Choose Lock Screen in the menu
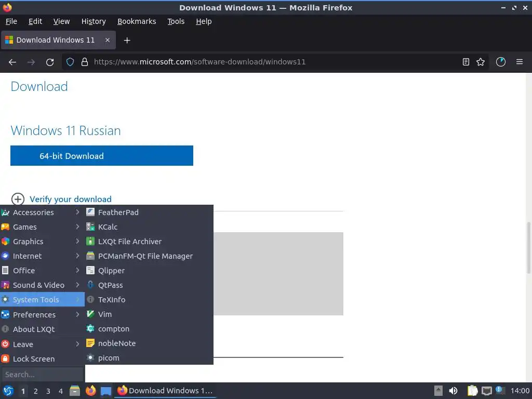 43,358
